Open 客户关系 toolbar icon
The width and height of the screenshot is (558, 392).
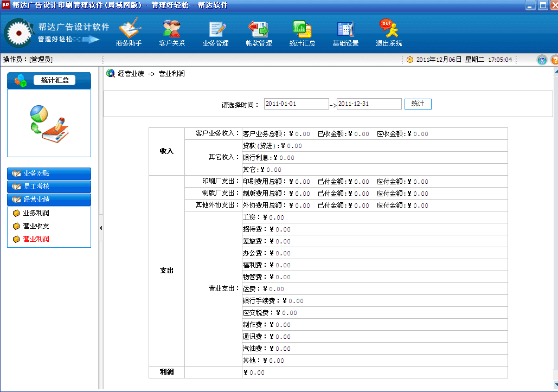(172, 33)
